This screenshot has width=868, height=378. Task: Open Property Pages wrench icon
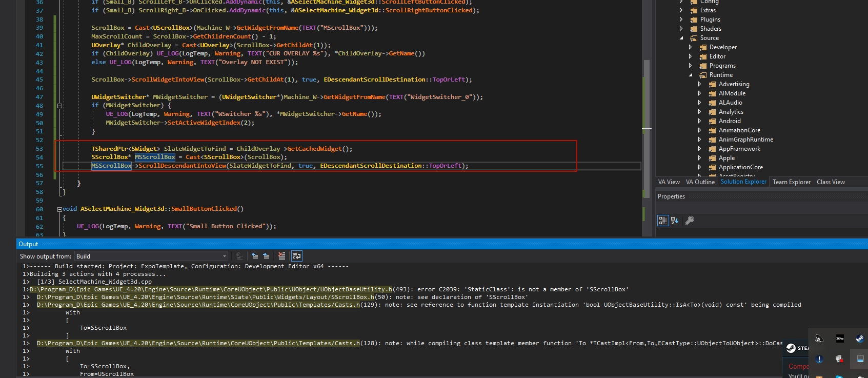(x=690, y=221)
